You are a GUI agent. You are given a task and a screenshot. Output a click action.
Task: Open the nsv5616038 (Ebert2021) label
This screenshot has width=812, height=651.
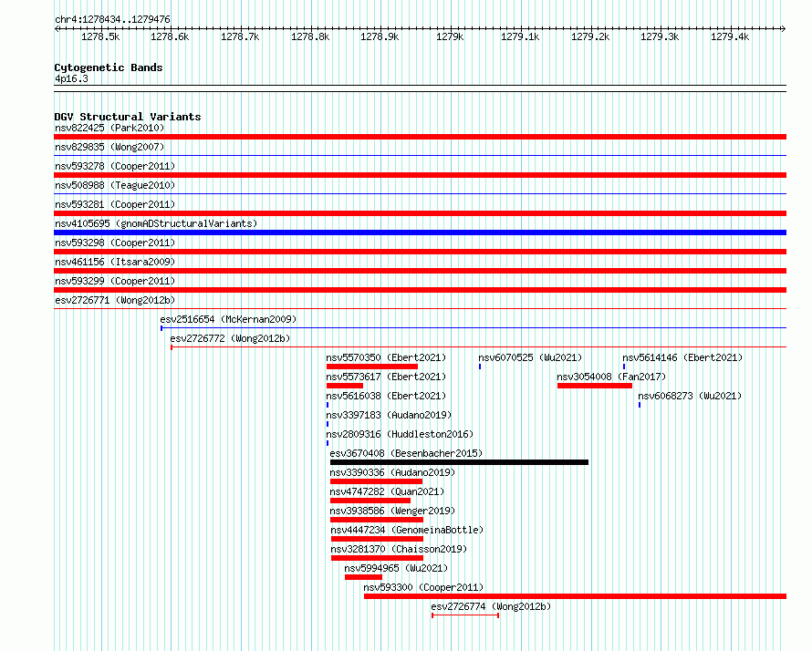click(386, 396)
